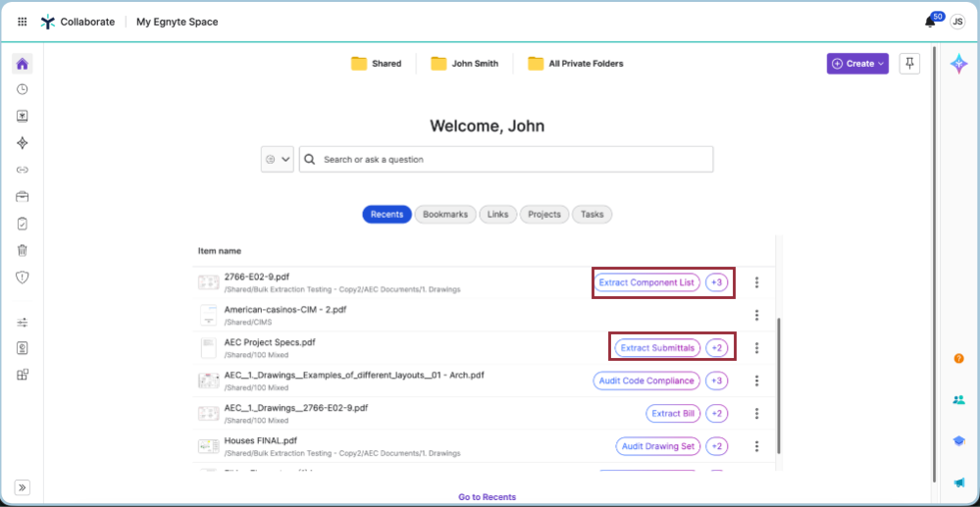Open the AI sparkle sidebar icon
This screenshot has width=980, height=507.
tap(22, 143)
